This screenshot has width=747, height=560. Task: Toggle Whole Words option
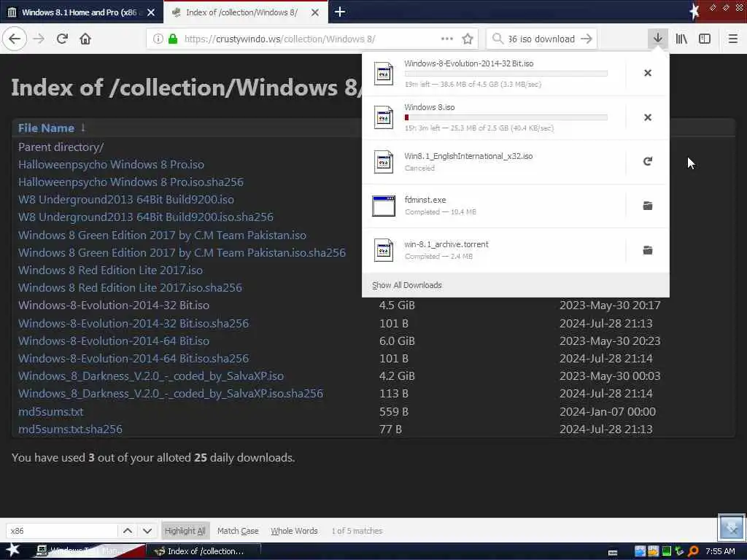[x=294, y=531]
